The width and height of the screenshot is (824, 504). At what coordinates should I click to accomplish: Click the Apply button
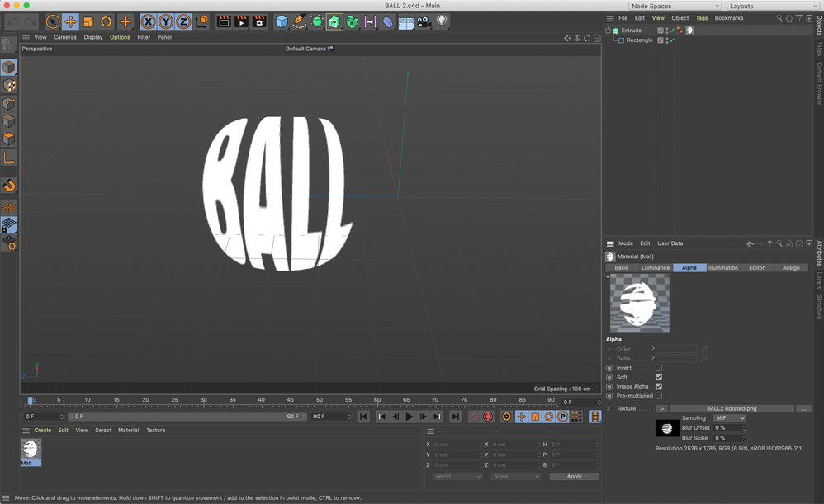click(574, 476)
